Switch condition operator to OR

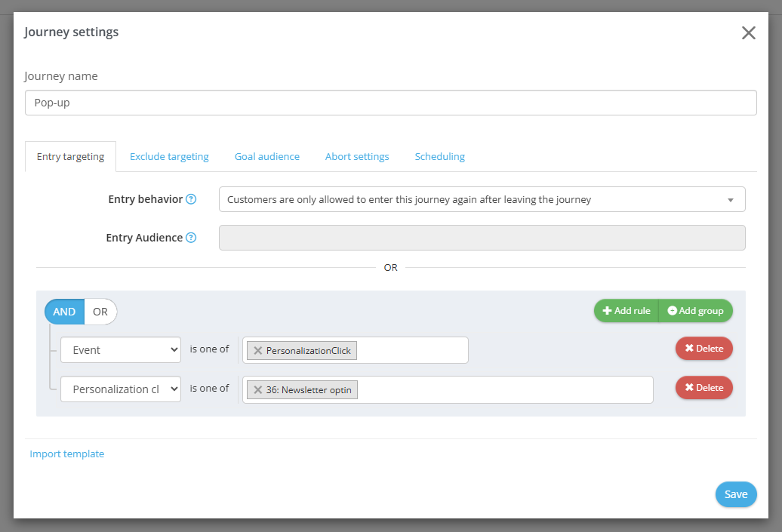[100, 312]
